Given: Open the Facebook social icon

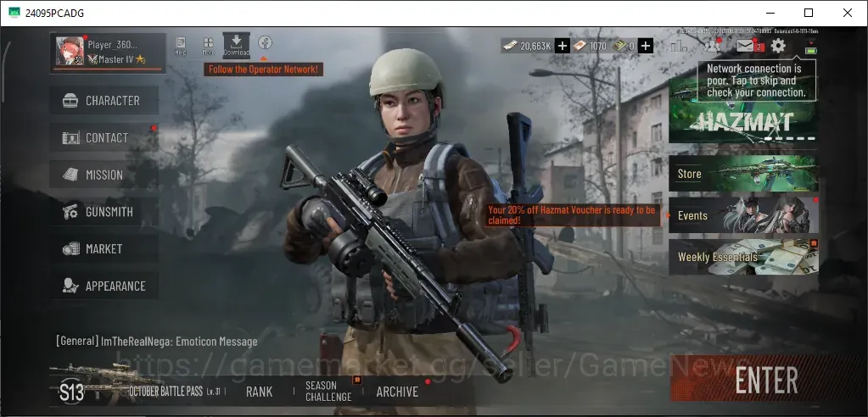Looking at the screenshot, I should (265, 42).
